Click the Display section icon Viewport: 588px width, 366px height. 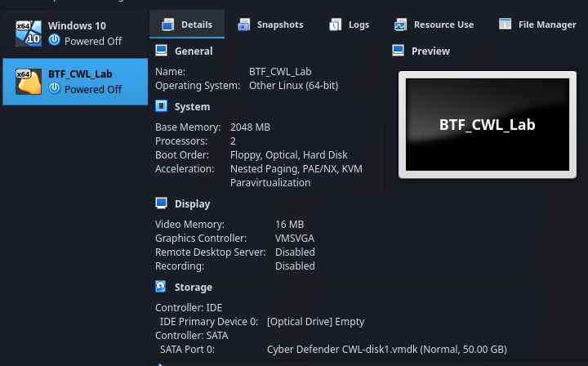click(162, 203)
